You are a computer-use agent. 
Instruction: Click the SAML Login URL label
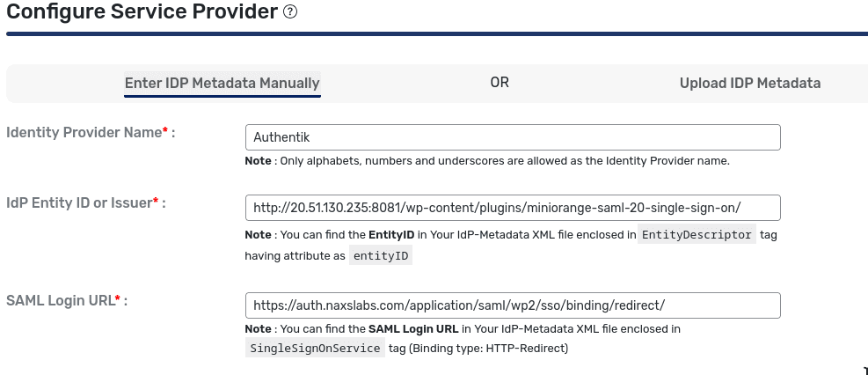tap(67, 301)
